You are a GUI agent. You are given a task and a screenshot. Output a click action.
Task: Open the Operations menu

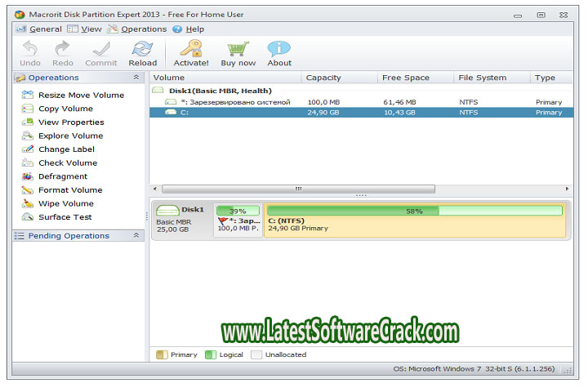coord(137,29)
